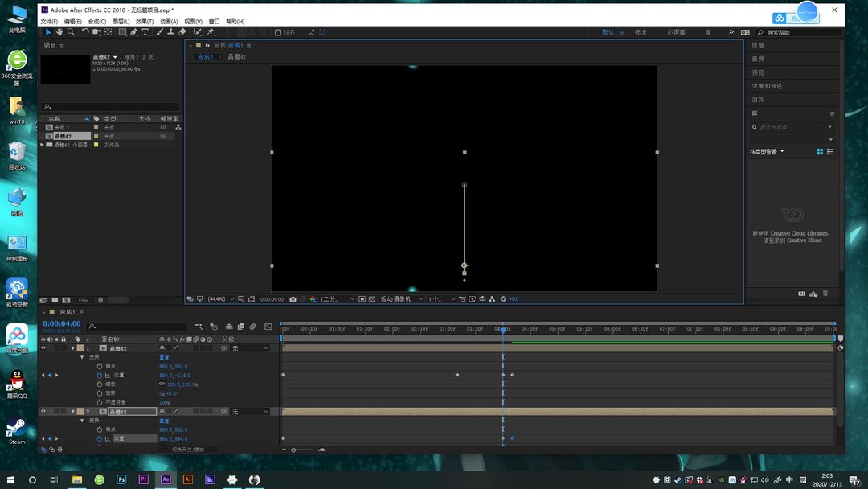This screenshot has width=868, height=489.
Task: Open the 效果(T) menu
Action: pyautogui.click(x=145, y=22)
